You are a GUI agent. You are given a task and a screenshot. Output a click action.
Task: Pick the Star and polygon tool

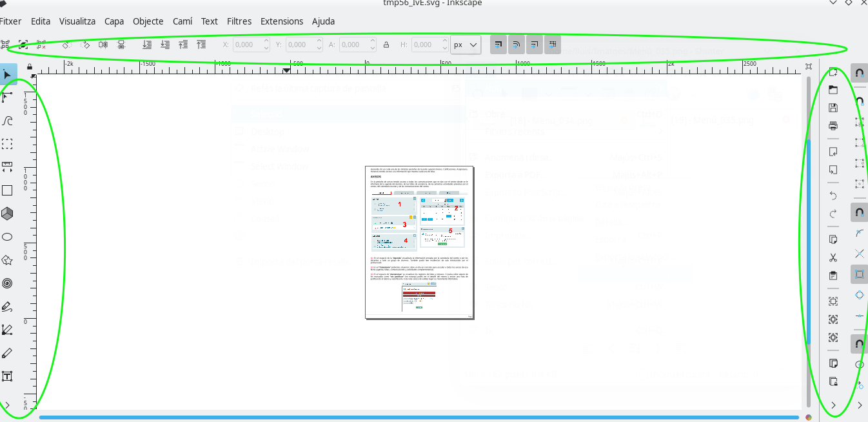tap(7, 260)
